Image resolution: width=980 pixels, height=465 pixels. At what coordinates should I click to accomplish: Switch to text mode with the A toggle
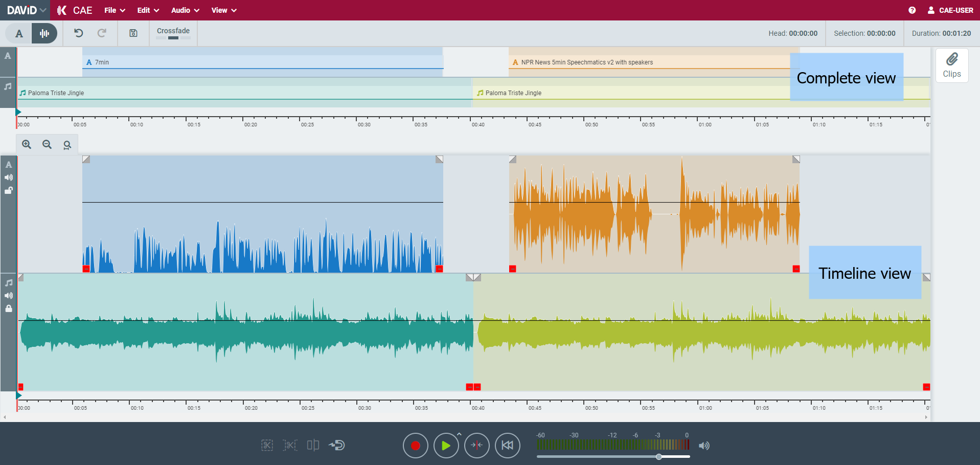[x=18, y=33]
